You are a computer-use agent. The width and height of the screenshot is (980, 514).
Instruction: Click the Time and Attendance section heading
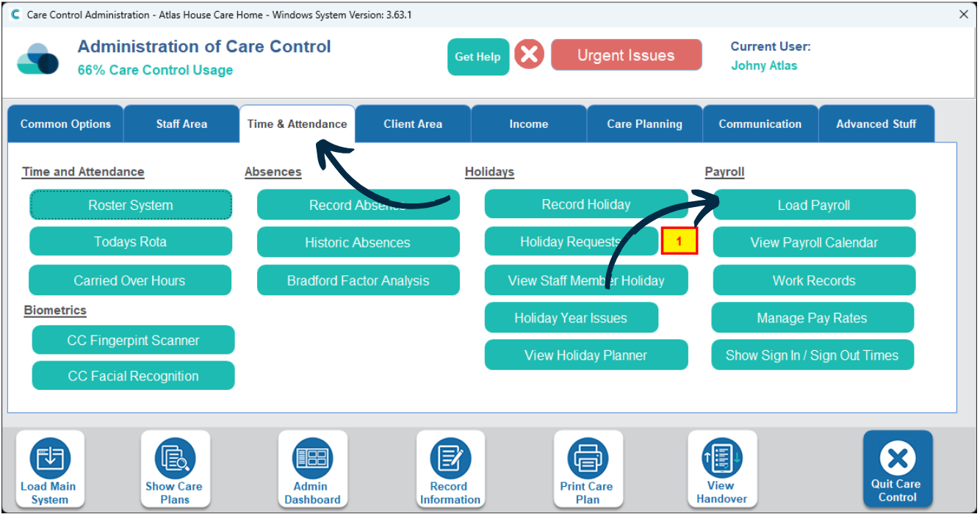pos(83,172)
